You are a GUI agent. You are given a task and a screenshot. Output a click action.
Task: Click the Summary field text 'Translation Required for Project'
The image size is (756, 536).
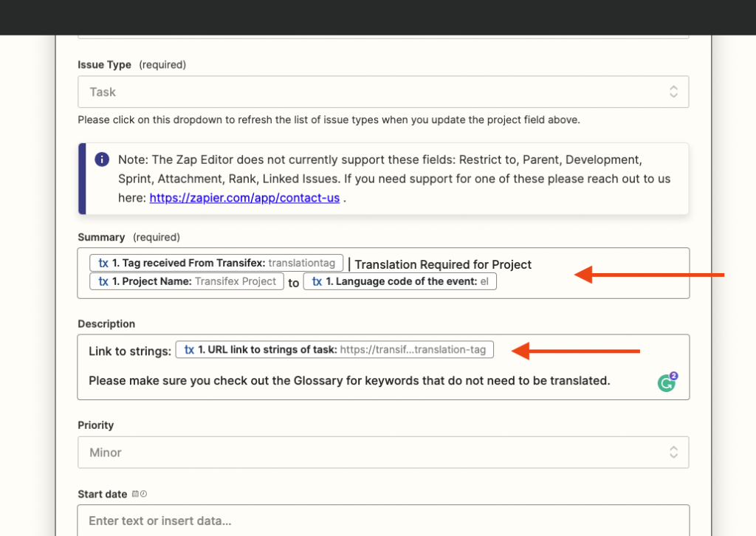[443, 264]
